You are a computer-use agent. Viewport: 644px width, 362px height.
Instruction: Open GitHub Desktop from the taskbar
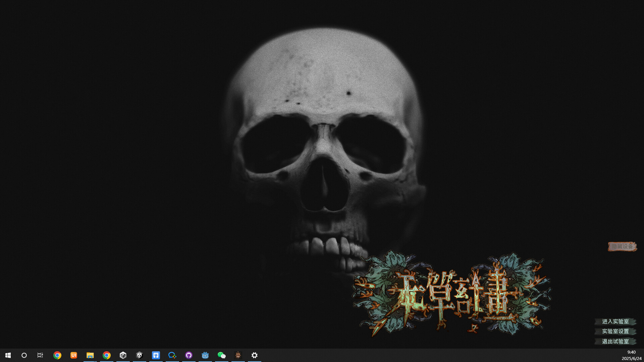189,355
